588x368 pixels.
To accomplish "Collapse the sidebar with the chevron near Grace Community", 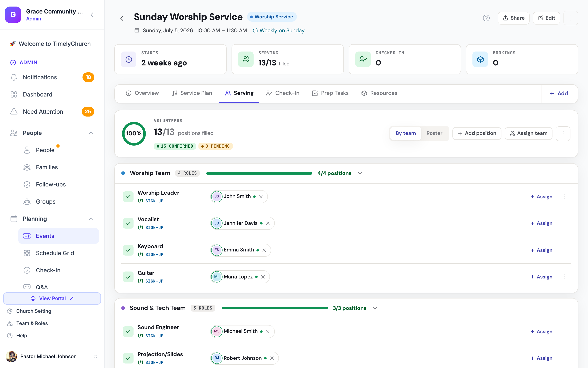I will tap(92, 15).
